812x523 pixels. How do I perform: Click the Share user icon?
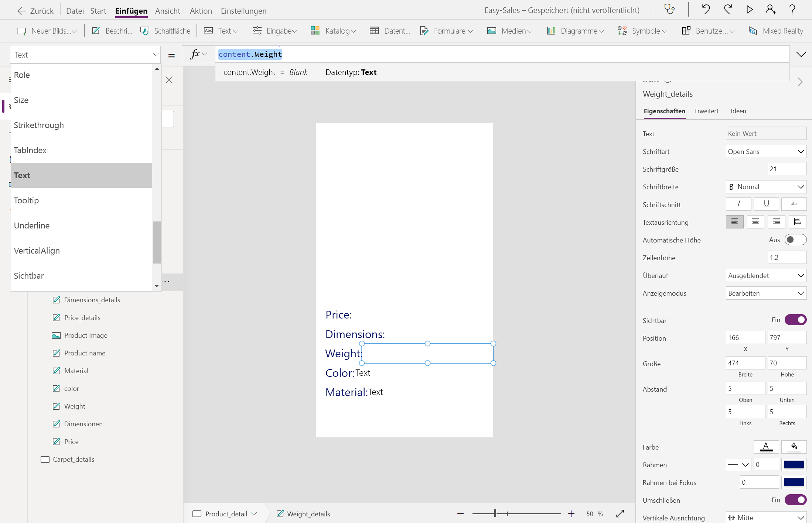click(771, 10)
